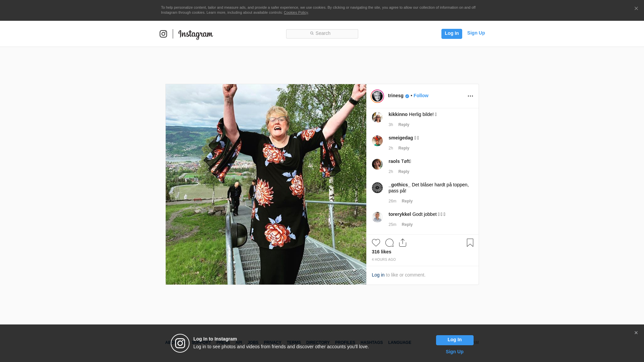
Task: Open torerykkel username link
Action: coord(400,214)
